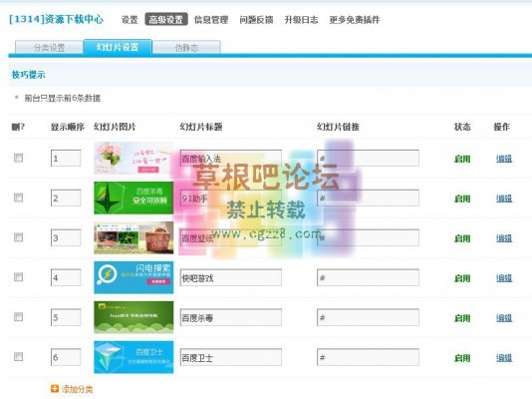
Task: Click the cat wallpaper slide thumbnail
Action: pyautogui.click(x=133, y=237)
